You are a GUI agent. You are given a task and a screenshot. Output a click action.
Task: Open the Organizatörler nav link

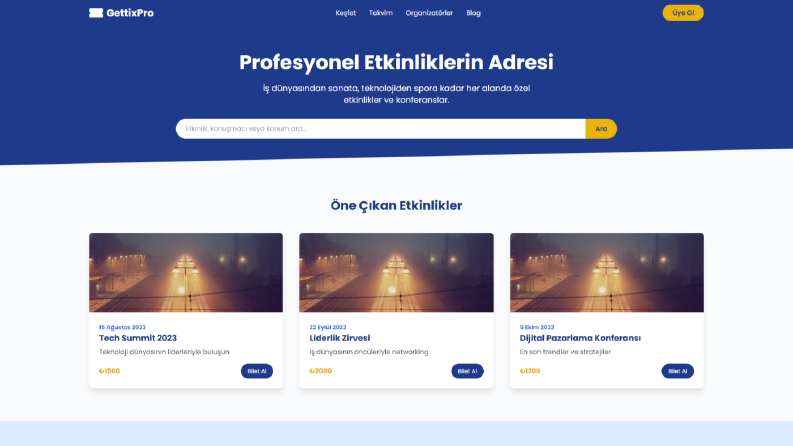(429, 13)
